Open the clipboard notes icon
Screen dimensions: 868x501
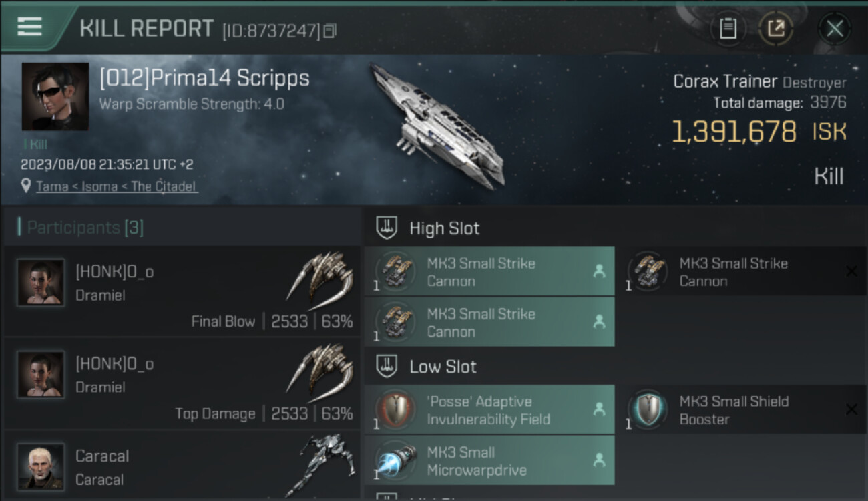pos(728,28)
